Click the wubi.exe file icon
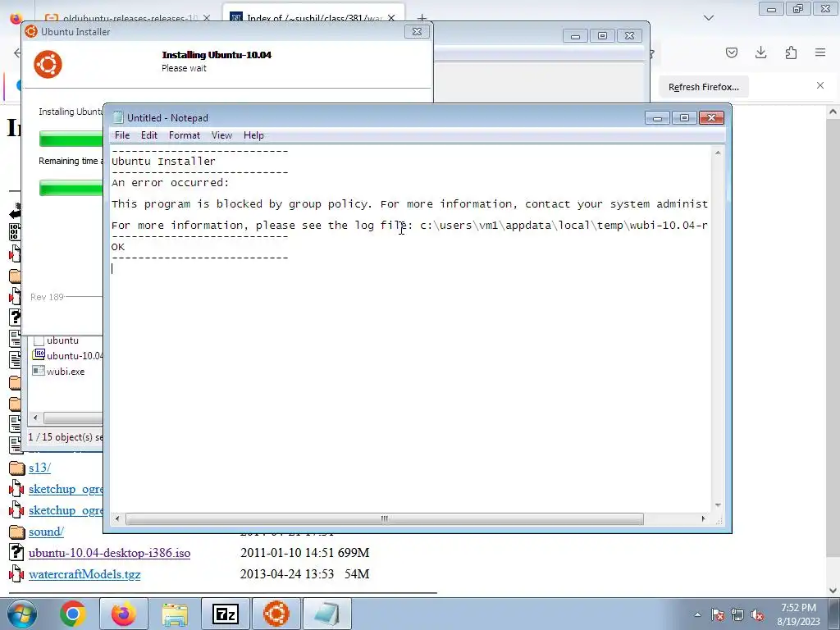The image size is (840, 630). [x=39, y=371]
